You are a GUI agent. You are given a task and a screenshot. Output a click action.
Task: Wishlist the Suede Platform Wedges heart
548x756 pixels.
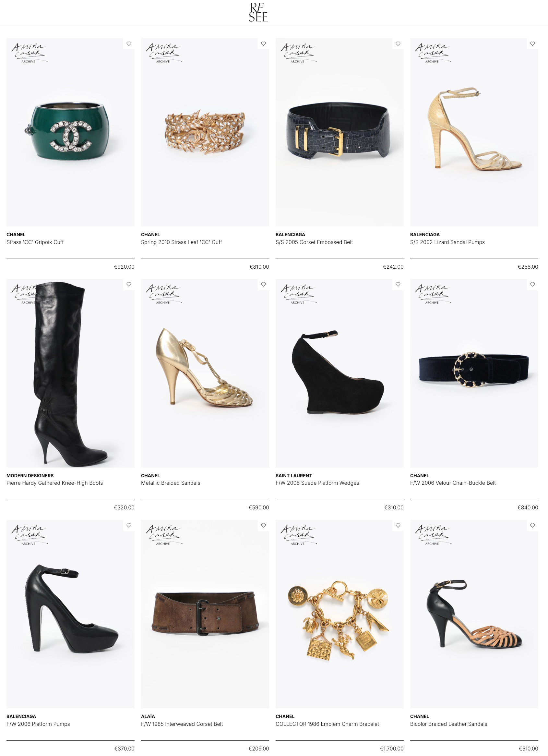(398, 284)
